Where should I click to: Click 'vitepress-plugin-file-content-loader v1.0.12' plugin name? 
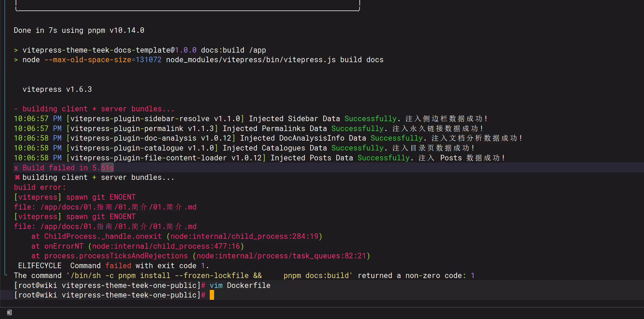click(x=166, y=158)
